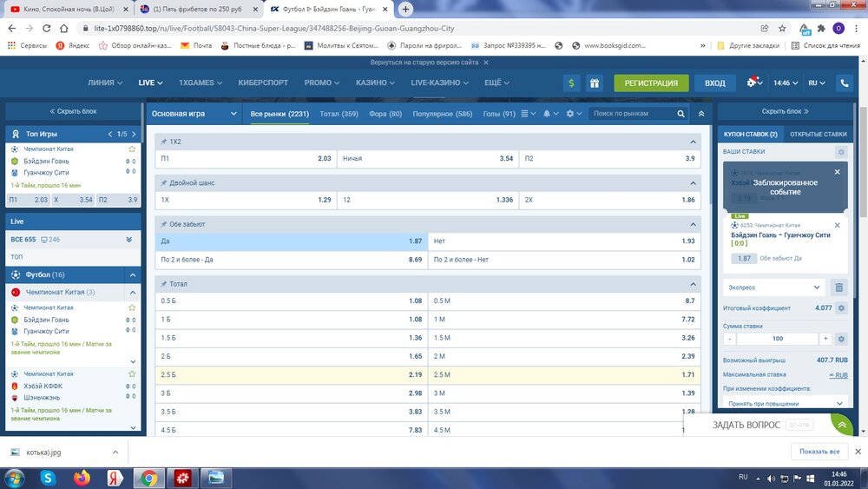Select Обе забьют Нет 1.93
Image resolution: width=868 pixels, height=489 pixels.
coord(564,241)
